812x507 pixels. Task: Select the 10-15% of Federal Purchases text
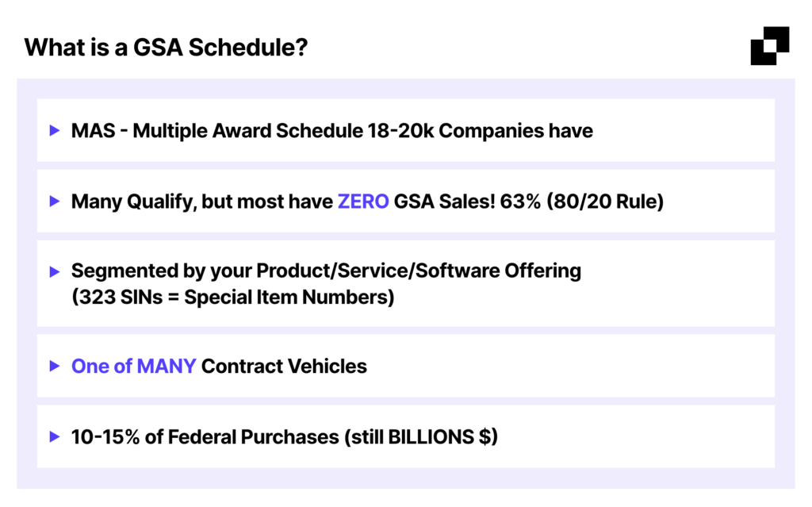coord(205,437)
